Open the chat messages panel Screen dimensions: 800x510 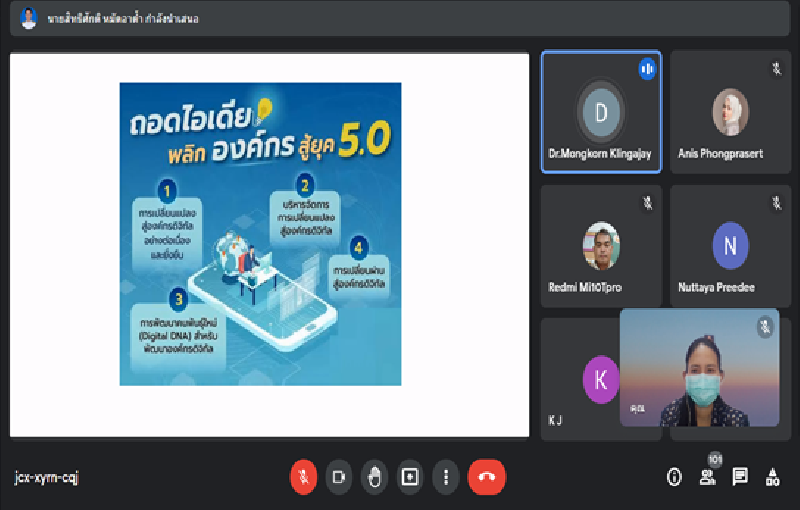pos(740,477)
